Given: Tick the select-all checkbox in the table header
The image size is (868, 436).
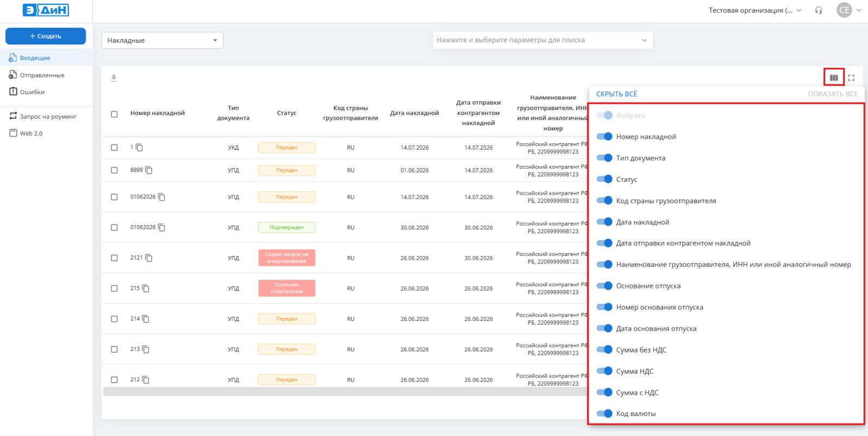Looking at the screenshot, I should [x=114, y=114].
